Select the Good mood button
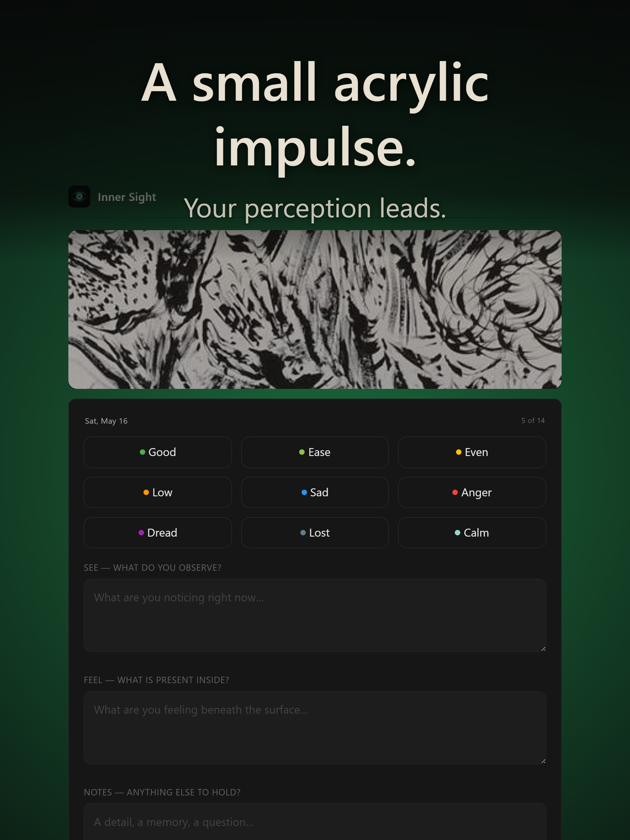 [x=157, y=452]
